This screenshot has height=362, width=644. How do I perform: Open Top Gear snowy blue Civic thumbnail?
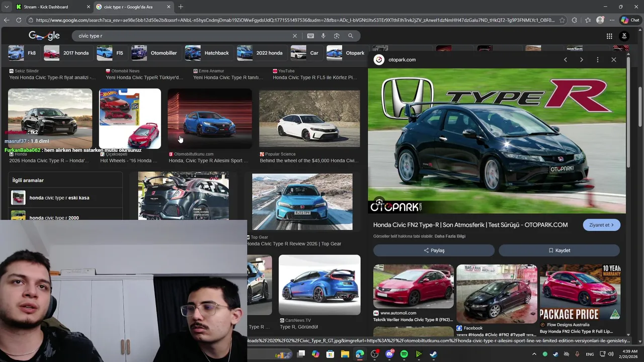pos(302,202)
